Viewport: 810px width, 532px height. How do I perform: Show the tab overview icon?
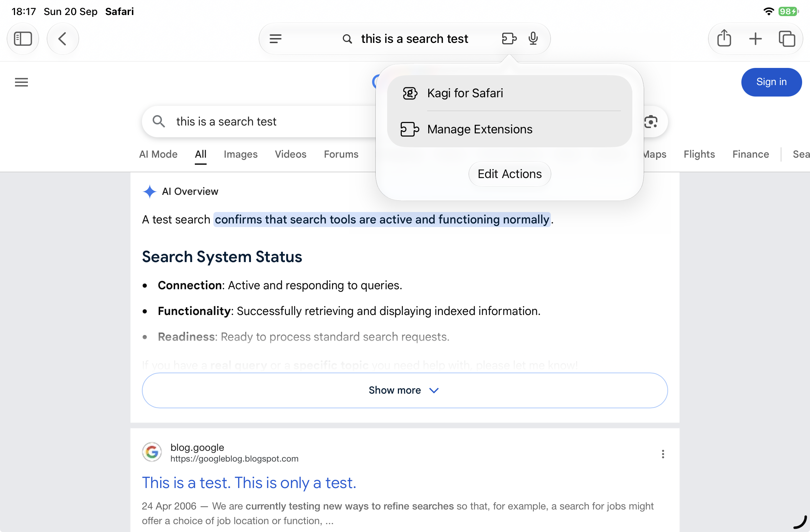[787, 39]
